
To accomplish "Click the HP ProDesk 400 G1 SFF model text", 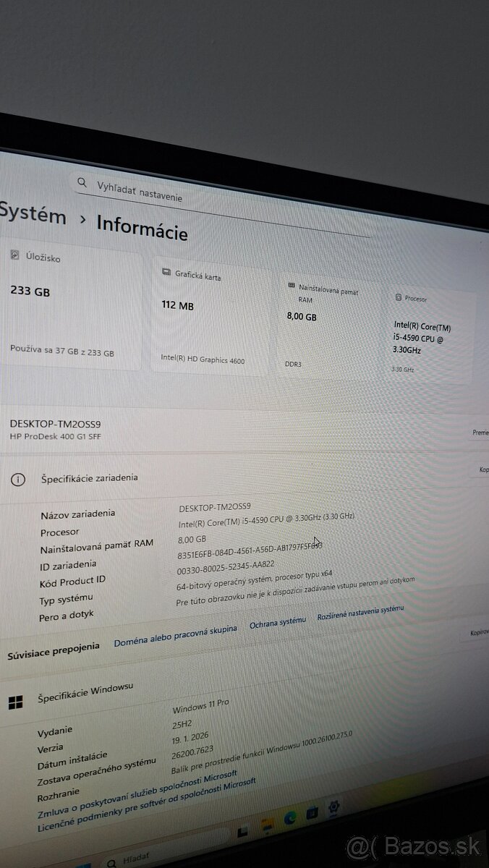I will 54,436.
